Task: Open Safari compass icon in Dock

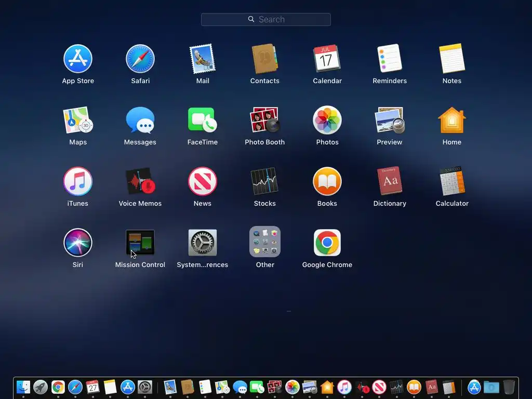Action: 75,387
